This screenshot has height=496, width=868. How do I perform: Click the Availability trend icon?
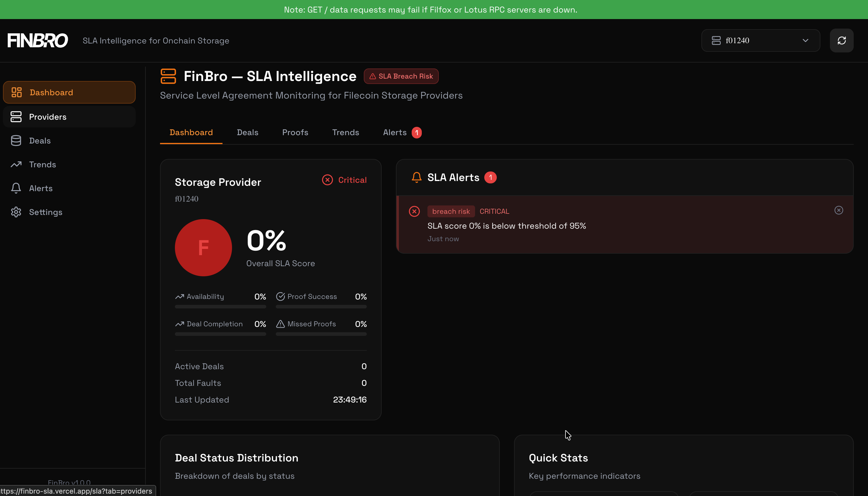pyautogui.click(x=179, y=297)
